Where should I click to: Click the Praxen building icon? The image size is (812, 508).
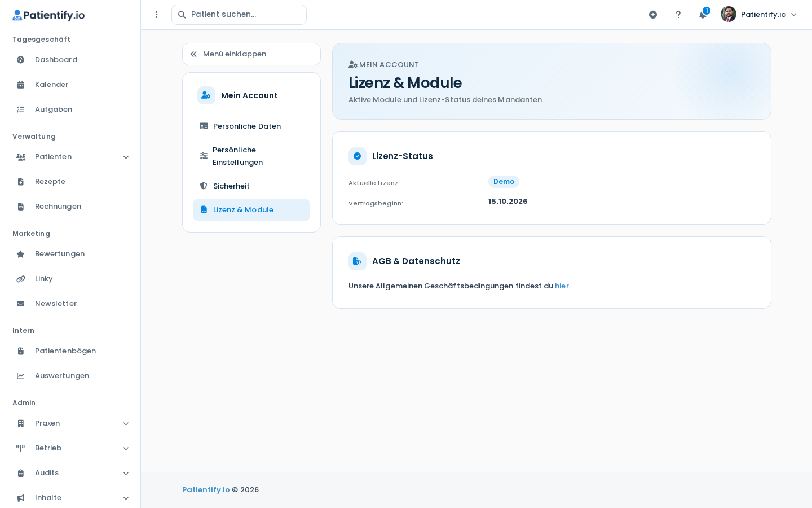tap(21, 423)
